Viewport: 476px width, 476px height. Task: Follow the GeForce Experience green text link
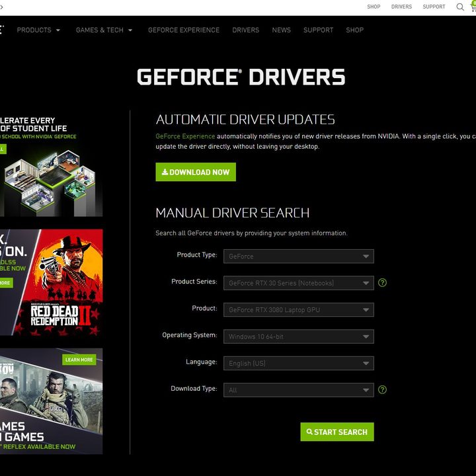[185, 136]
